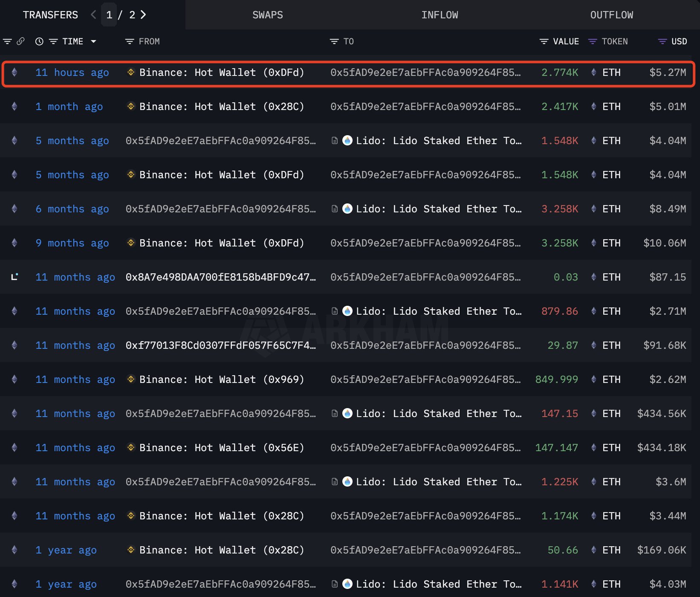Go to next transfers page arrow
This screenshot has width=700, height=597.
(x=143, y=15)
